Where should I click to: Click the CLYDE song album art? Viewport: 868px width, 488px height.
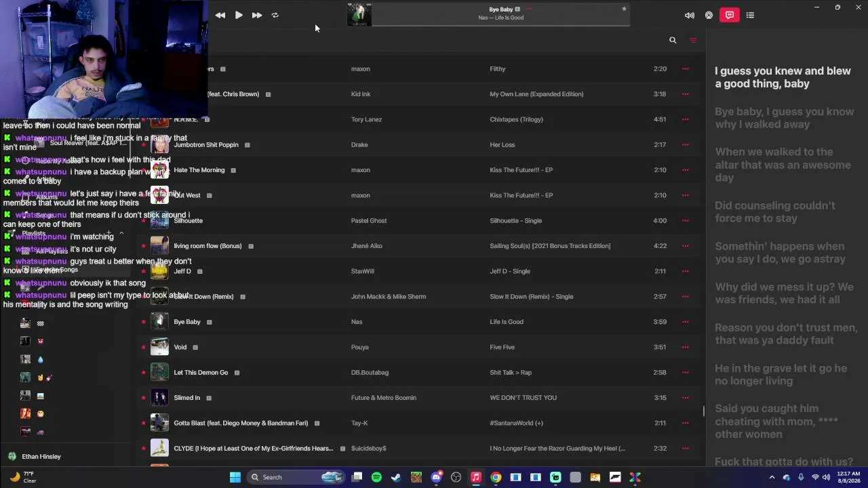coord(159,448)
